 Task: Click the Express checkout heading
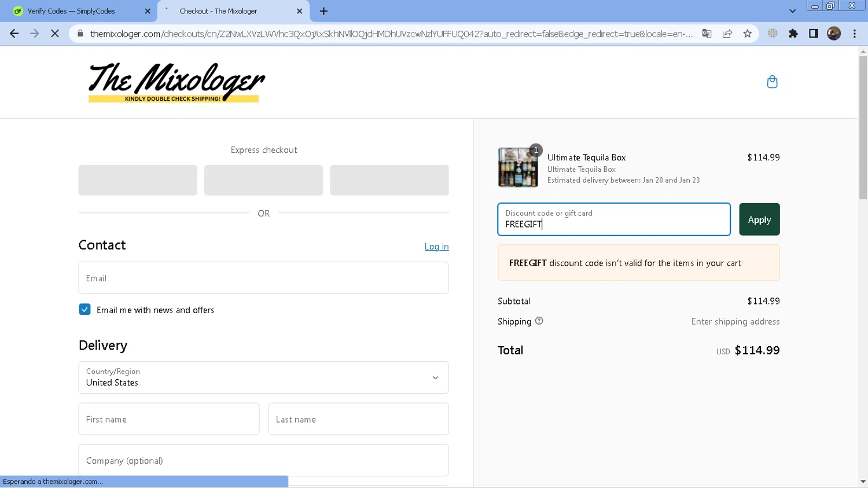click(264, 150)
